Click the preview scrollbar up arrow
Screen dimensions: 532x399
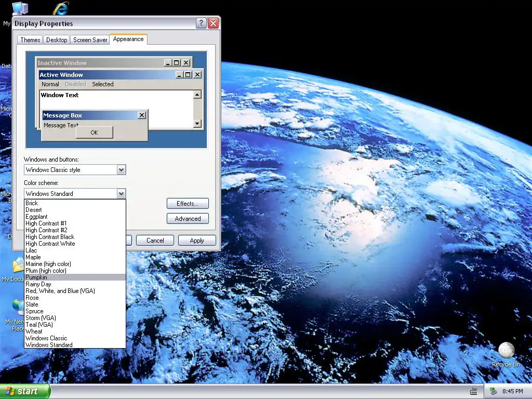[197, 95]
